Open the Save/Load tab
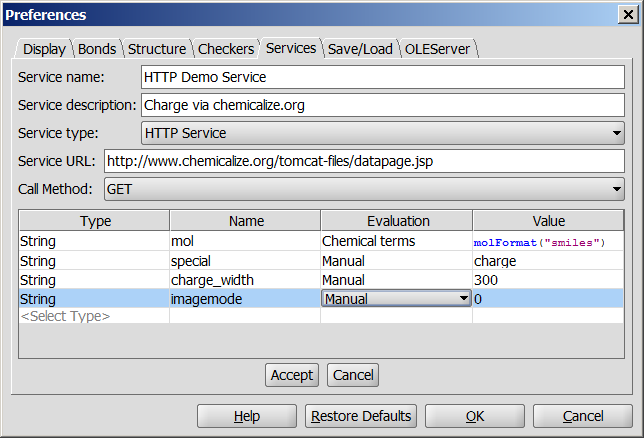 tap(360, 49)
